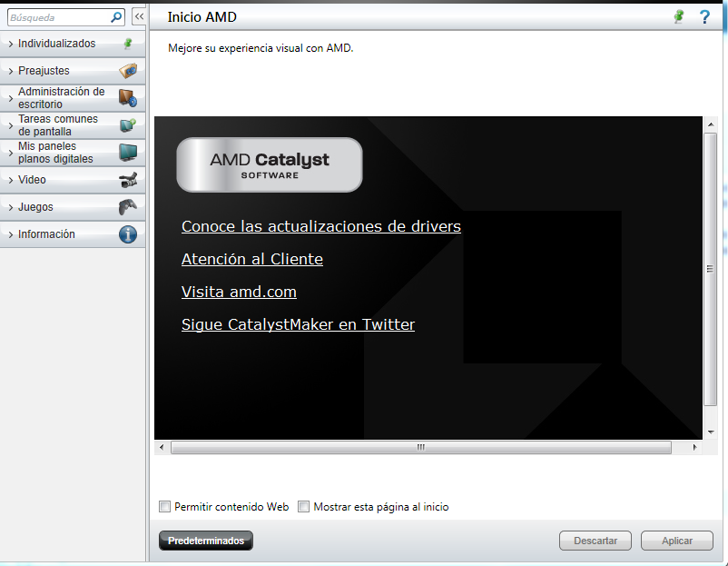Expand Mis paneles planos digitales chevron

[11, 153]
